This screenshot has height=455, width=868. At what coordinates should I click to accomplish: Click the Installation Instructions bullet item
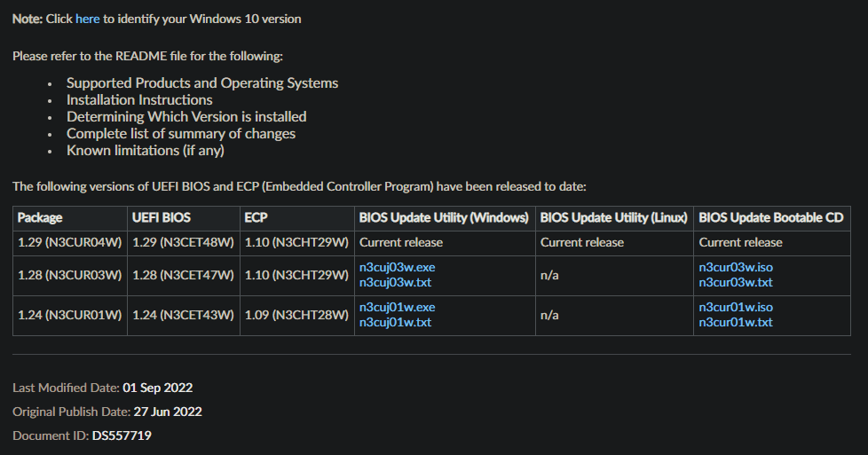click(x=139, y=100)
